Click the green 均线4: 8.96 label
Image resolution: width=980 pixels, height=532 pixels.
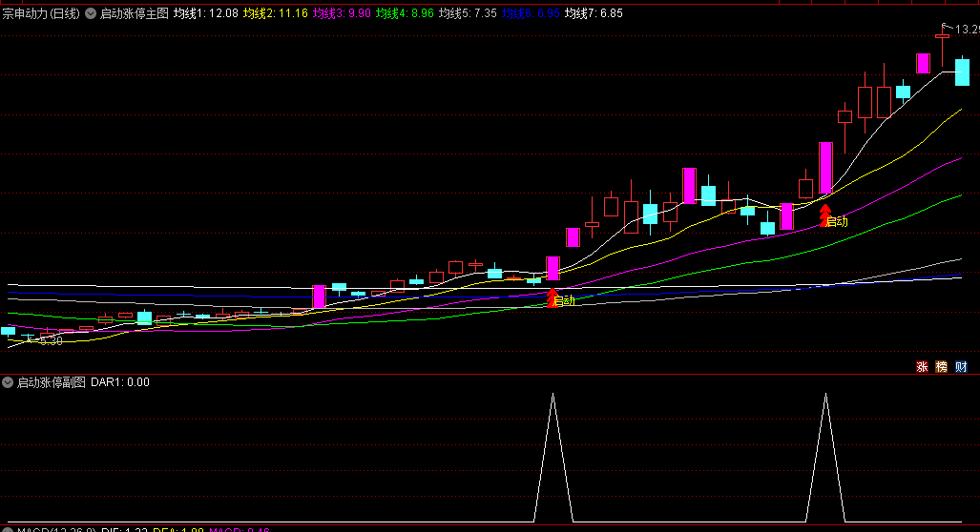(x=405, y=13)
